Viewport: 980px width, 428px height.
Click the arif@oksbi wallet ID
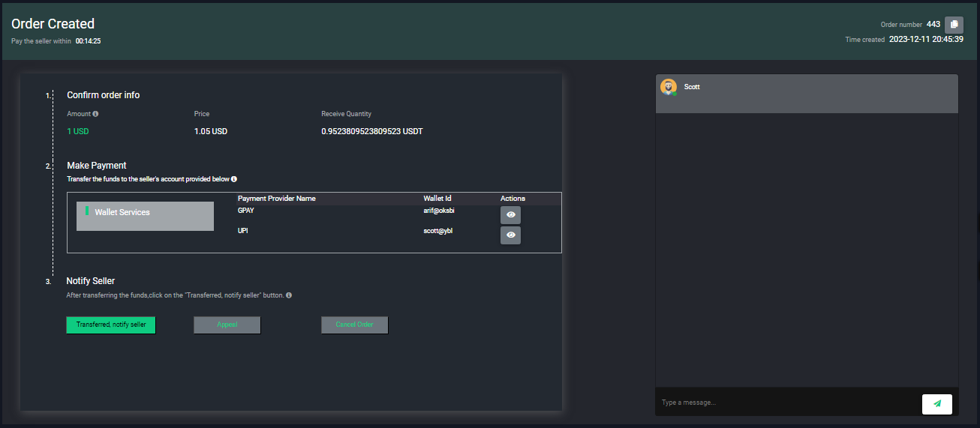pyautogui.click(x=439, y=211)
